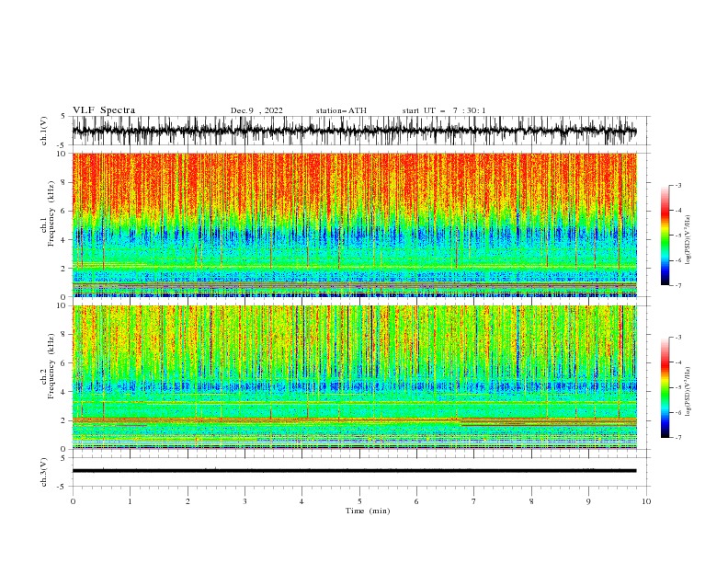Click the '2' tick on ch.2 frequency axis

(65, 420)
